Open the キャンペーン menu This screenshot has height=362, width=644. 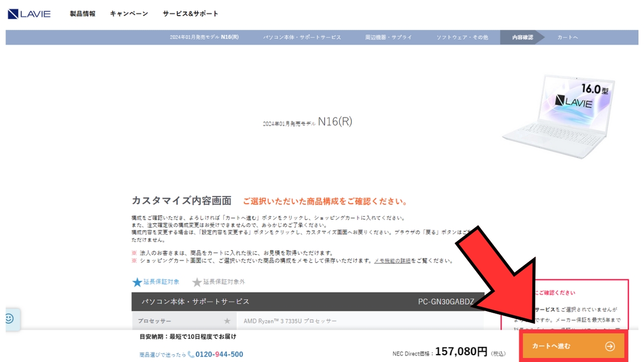click(x=129, y=14)
